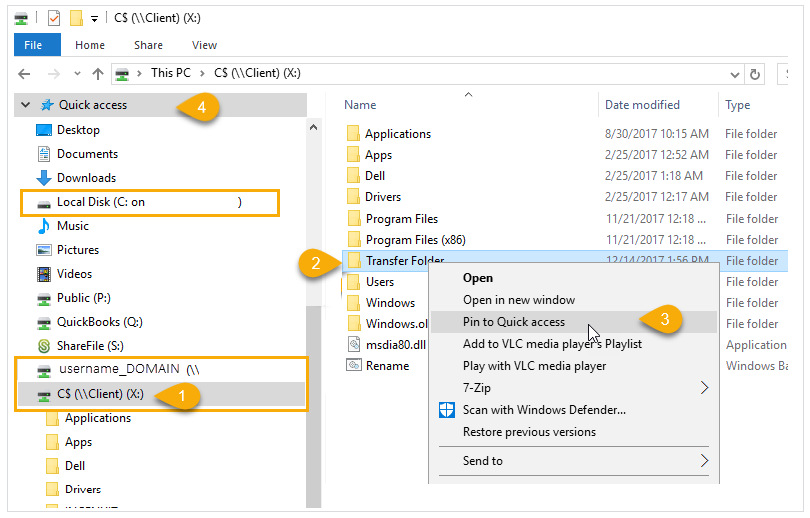Open Dell subfolder in navigation tree
The height and width of the screenshot is (518, 810).
click(x=75, y=466)
